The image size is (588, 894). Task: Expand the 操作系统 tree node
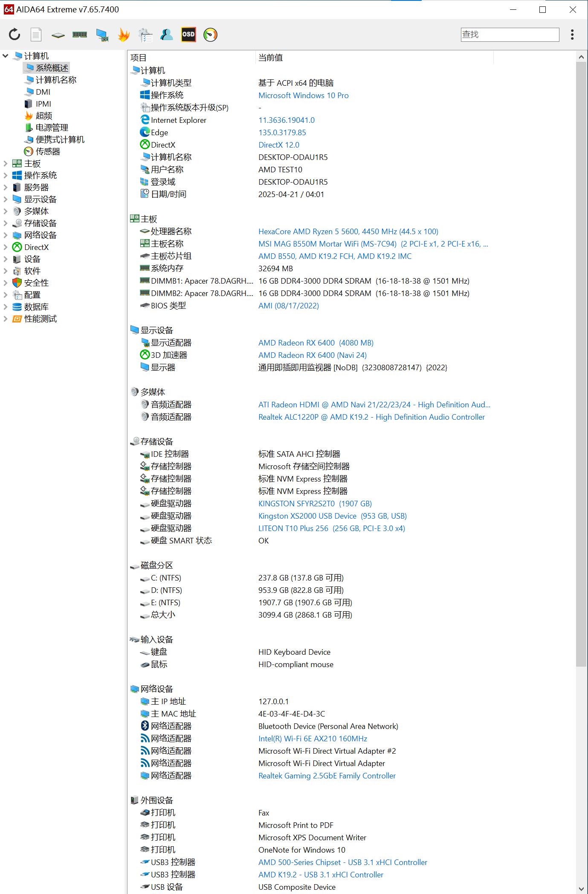click(x=6, y=175)
